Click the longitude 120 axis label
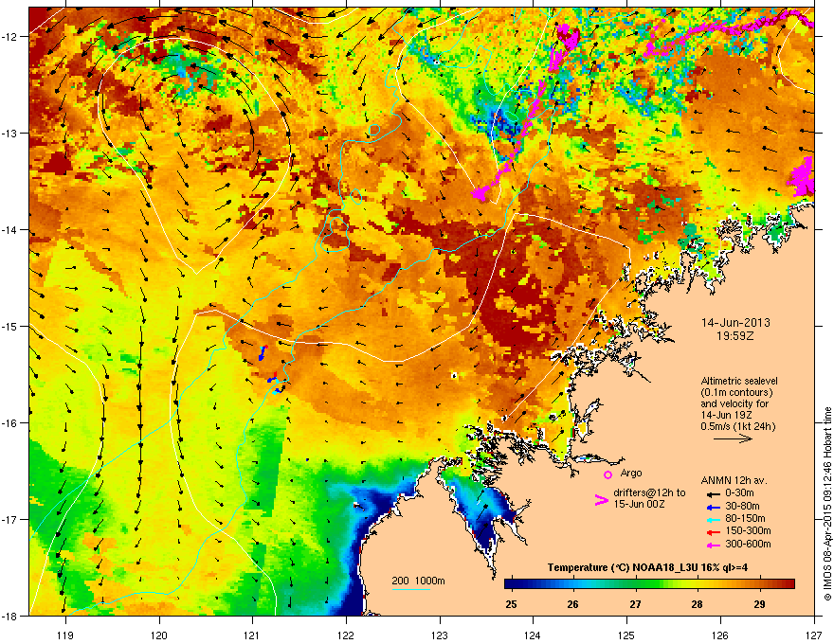The width and height of the screenshot is (834, 644). 159,635
